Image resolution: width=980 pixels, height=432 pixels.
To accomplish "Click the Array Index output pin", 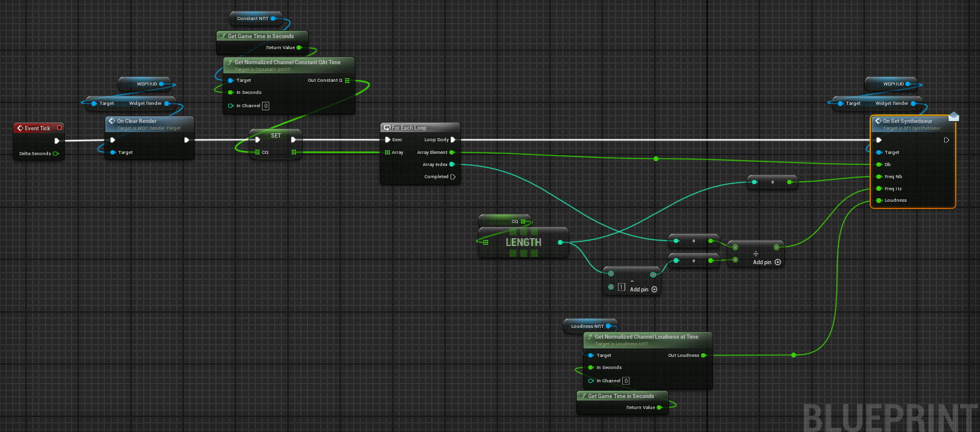I will pos(452,164).
